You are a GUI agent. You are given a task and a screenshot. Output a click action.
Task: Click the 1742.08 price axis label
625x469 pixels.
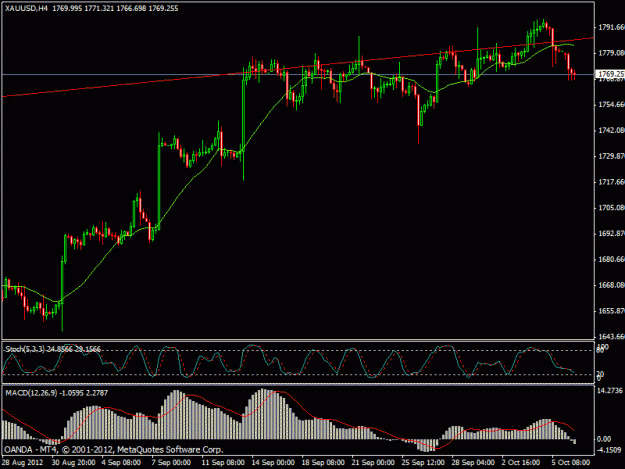point(611,130)
